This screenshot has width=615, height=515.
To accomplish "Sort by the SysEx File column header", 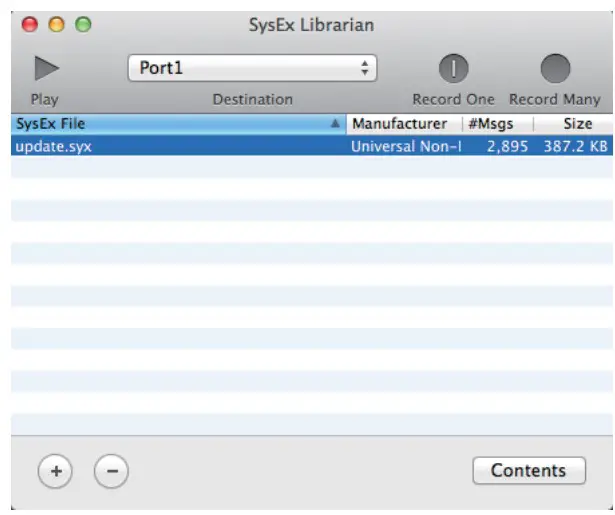I will click(178, 124).
